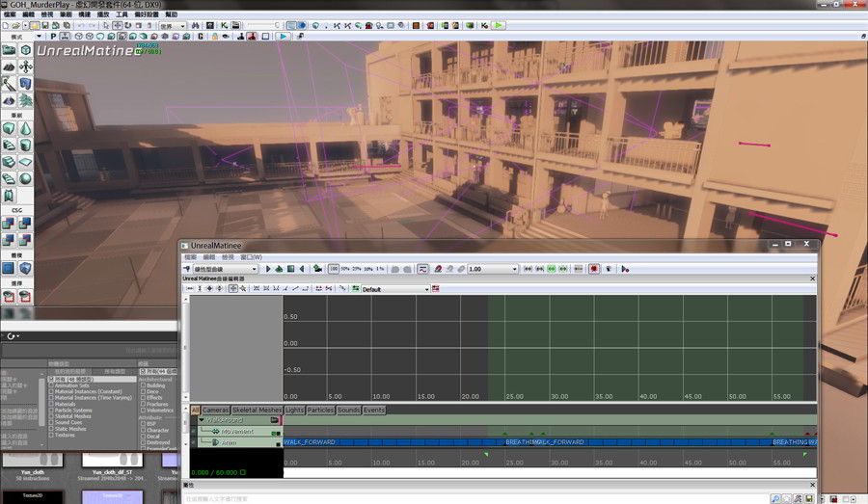This screenshot has height=504, width=868.
Task: Click the green Play level arrow icon
Action: click(x=499, y=25)
